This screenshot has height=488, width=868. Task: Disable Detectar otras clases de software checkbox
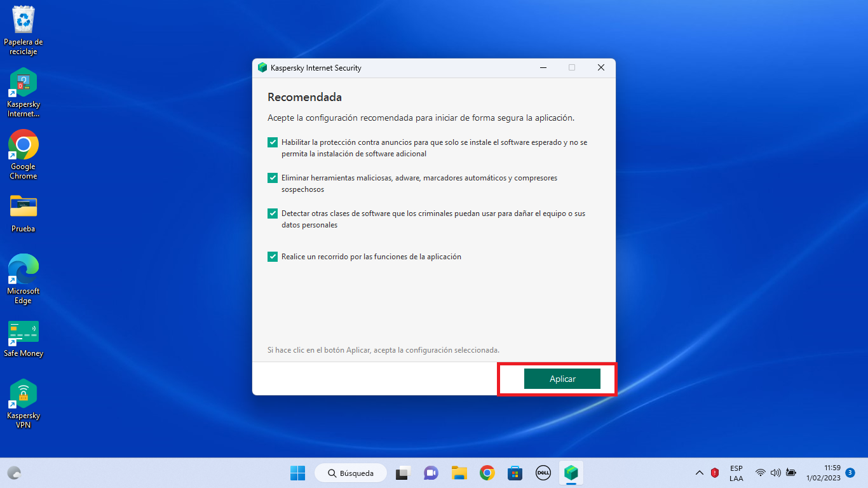(273, 213)
